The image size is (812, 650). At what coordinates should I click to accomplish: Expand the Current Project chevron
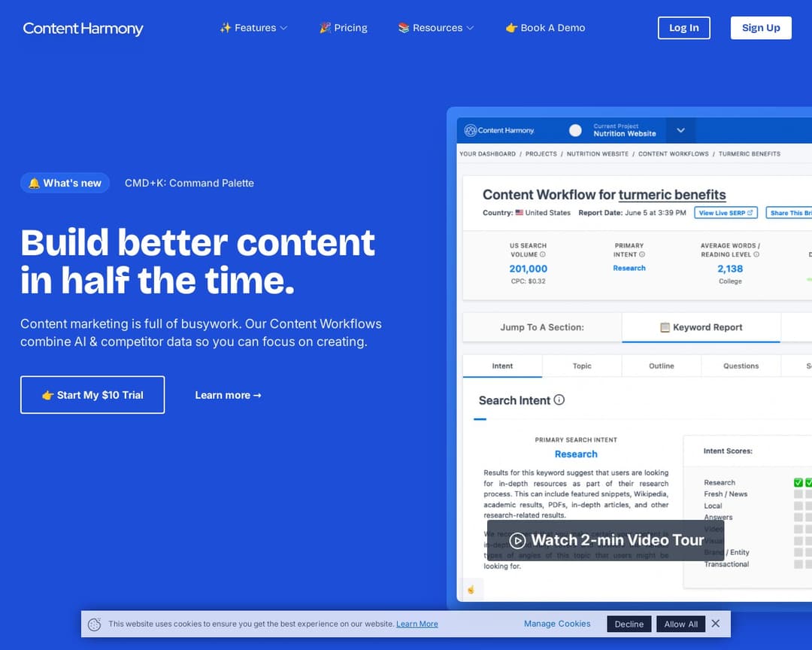pyautogui.click(x=680, y=130)
